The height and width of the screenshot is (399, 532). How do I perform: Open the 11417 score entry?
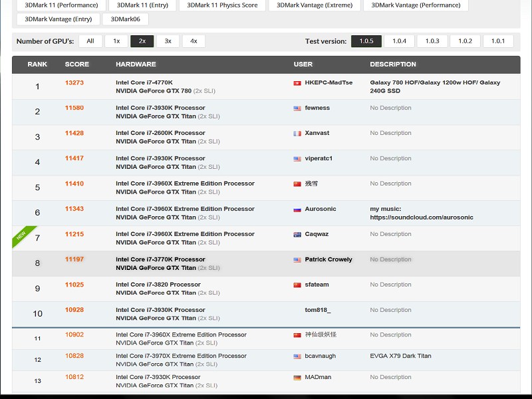[74, 158]
